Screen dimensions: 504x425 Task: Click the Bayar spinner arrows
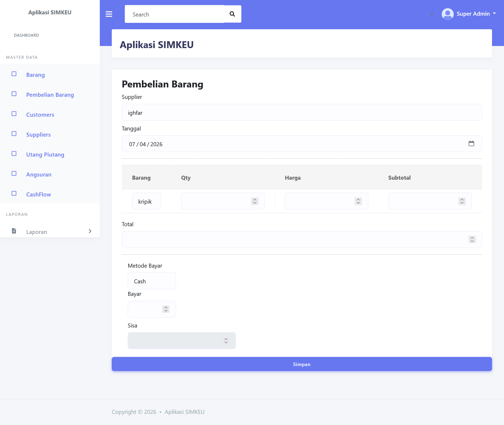point(166,309)
